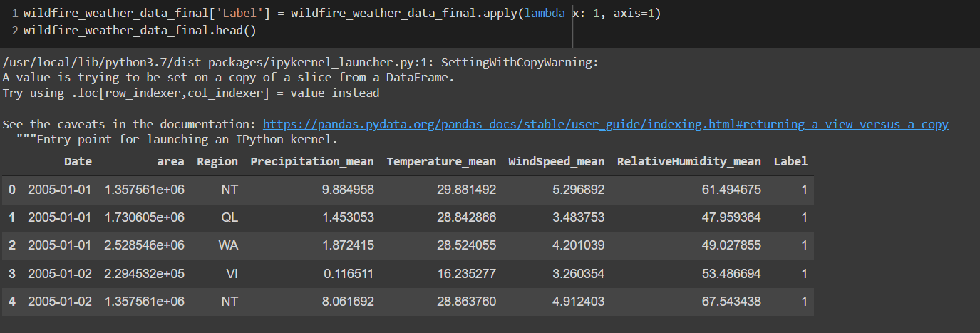Click the area column header
The image size is (980, 333).
click(170, 162)
